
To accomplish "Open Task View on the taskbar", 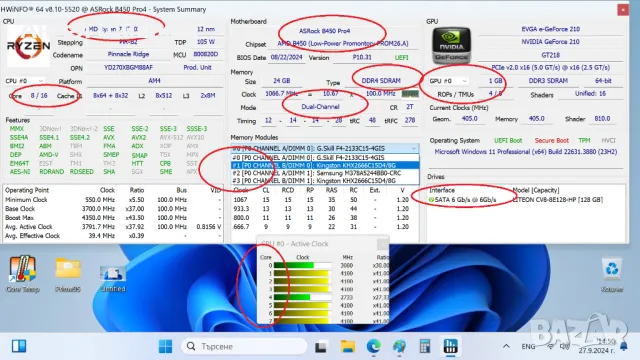I will (320, 347).
